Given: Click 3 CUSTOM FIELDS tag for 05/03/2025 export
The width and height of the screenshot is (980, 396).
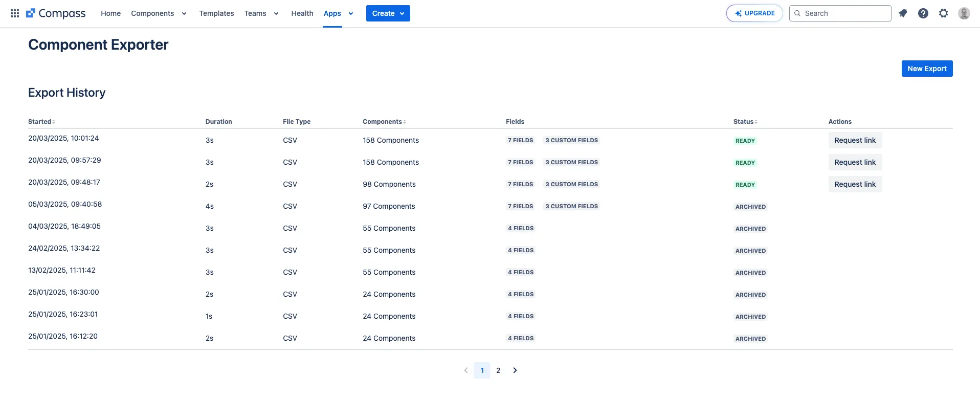Looking at the screenshot, I should pos(572,206).
